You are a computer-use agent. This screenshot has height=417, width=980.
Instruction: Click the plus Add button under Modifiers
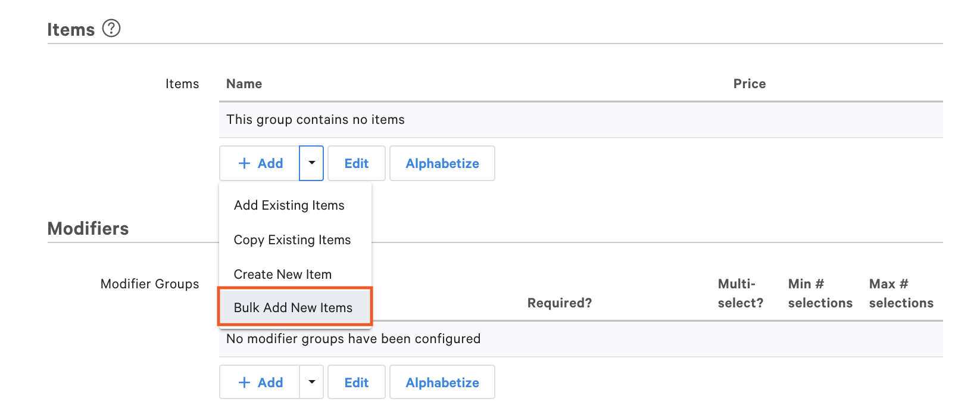(260, 382)
